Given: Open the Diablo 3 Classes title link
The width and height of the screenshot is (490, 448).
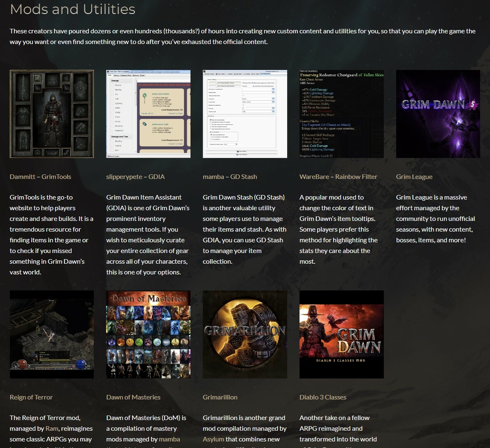Looking at the screenshot, I should tap(323, 397).
